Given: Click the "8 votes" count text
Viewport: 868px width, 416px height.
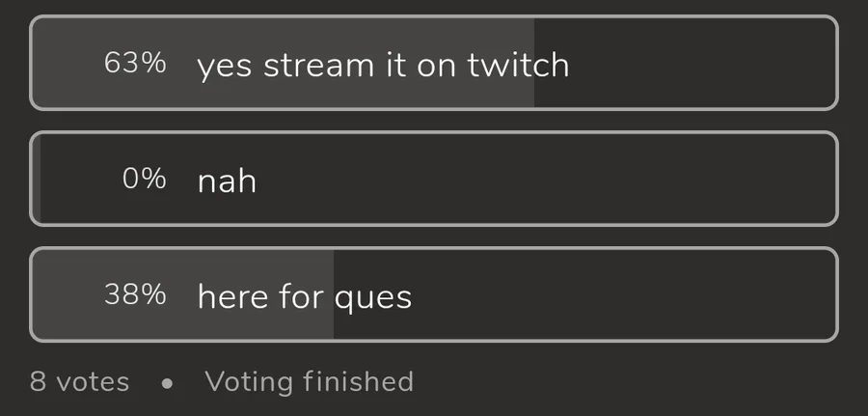Looking at the screenshot, I should [79, 382].
